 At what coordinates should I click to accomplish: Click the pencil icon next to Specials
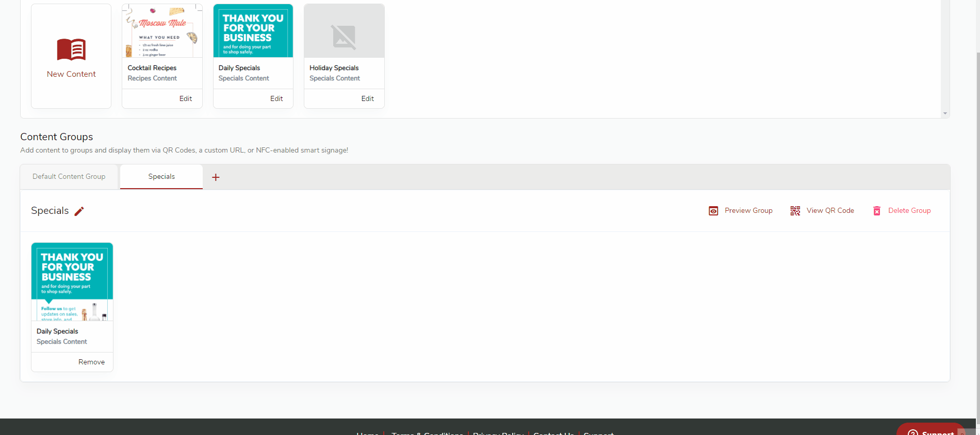pyautogui.click(x=79, y=211)
